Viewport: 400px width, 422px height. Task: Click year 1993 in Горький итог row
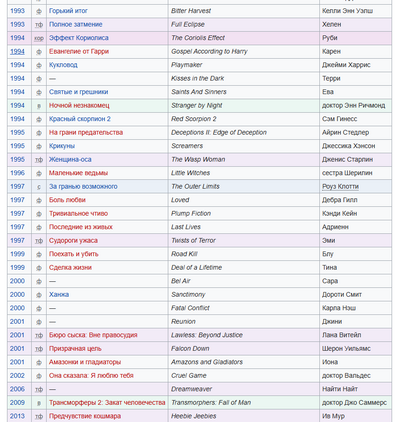(x=17, y=11)
